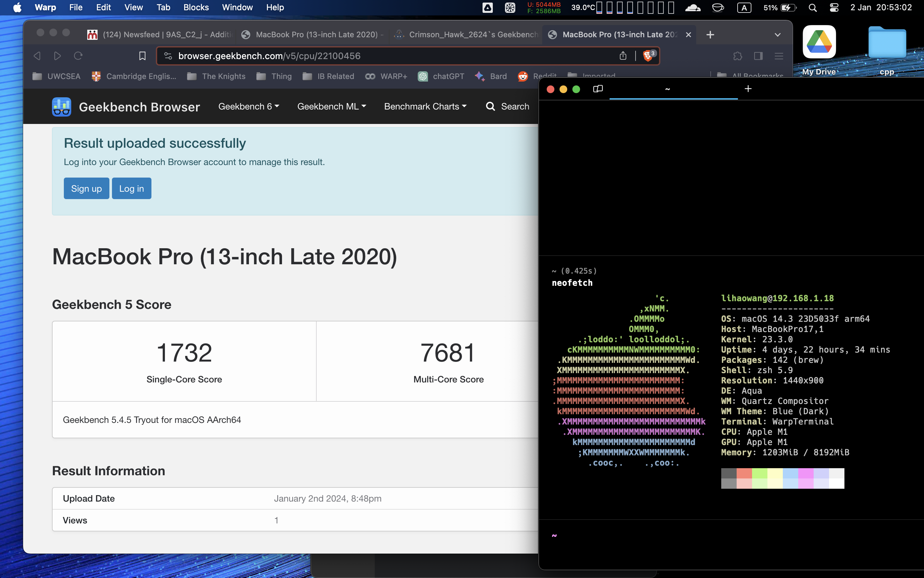Open the browser hamburger menu
This screenshot has height=578, width=924.
[x=779, y=56]
